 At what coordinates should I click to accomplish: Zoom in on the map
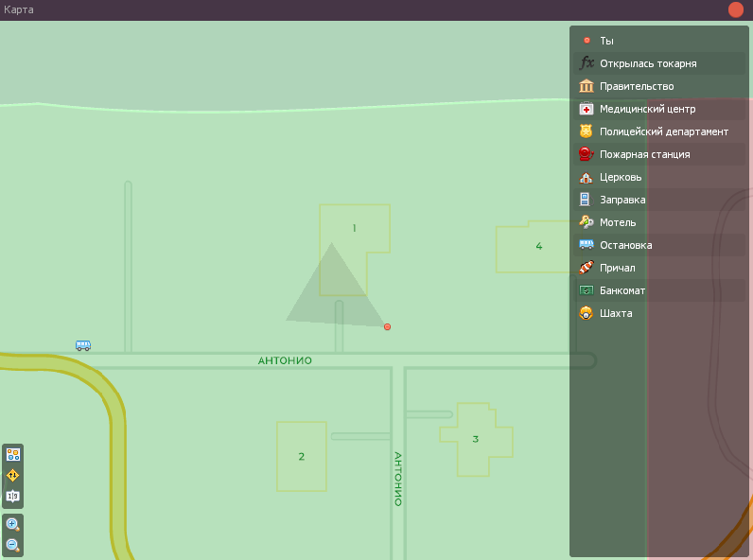[x=13, y=524]
